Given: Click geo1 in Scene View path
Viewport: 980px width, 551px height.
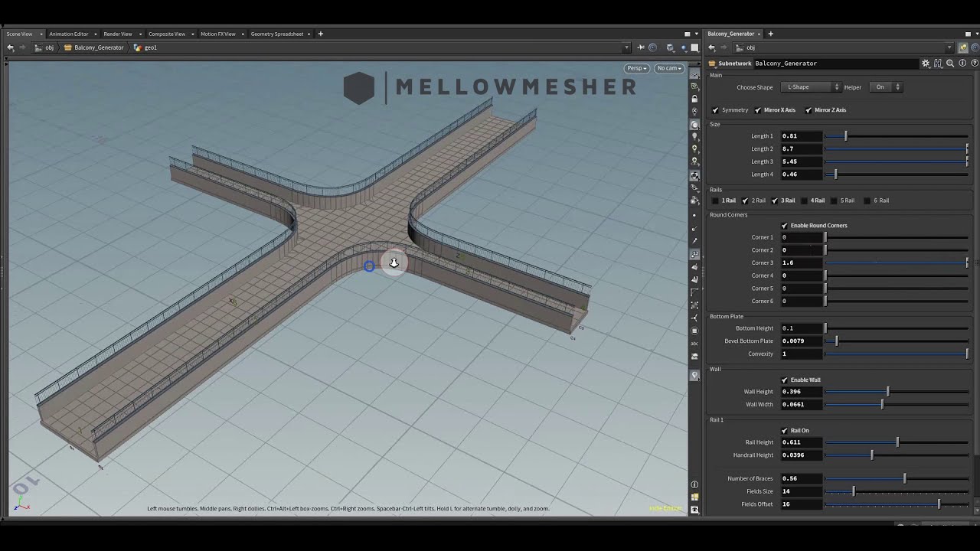Looking at the screenshot, I should tap(151, 47).
